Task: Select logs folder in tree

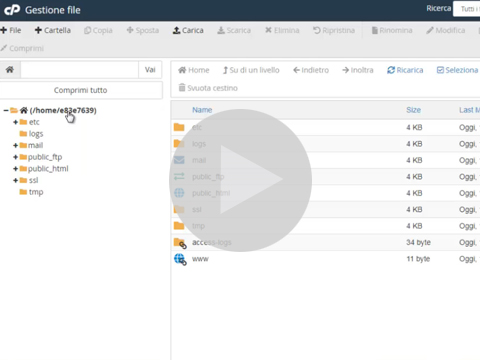Action: point(36,134)
